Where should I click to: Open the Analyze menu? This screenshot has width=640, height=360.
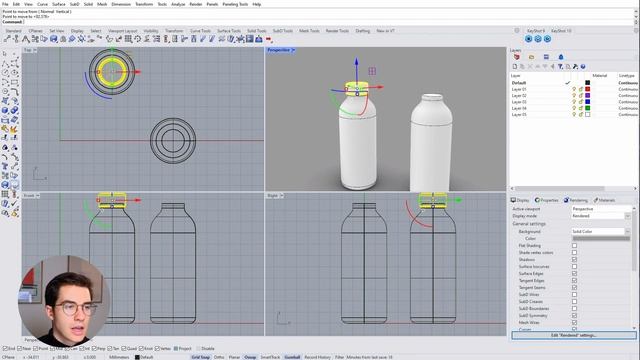[178, 4]
